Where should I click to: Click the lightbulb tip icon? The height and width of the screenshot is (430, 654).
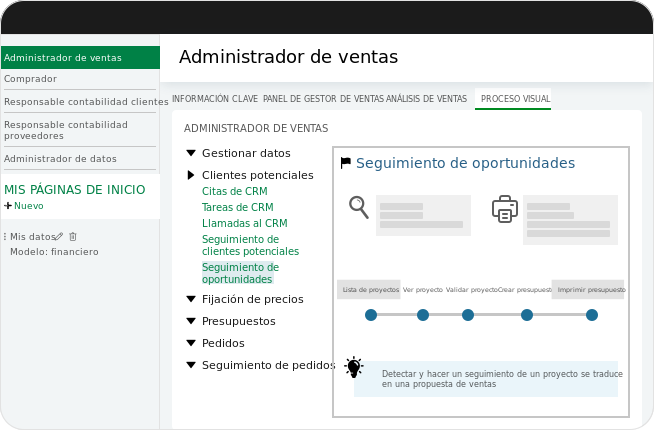tap(354, 367)
